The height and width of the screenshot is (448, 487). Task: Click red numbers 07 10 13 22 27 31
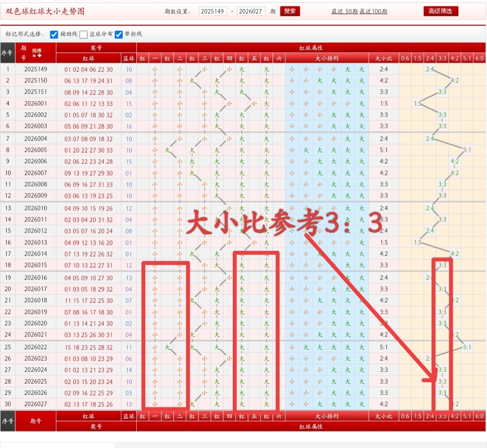[x=88, y=265]
